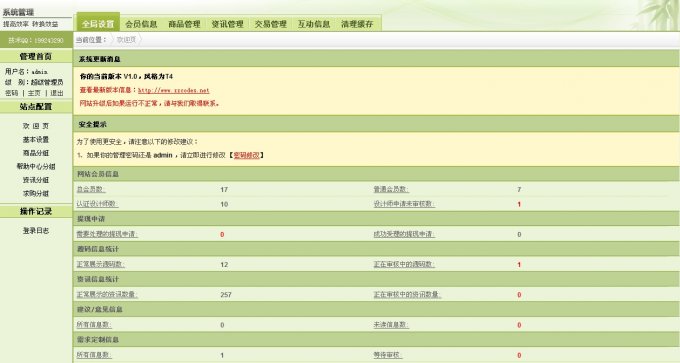This screenshot has height=363, width=680.
Task: Click the red 0 beside 需要处理的提现申请
Action: (222, 235)
